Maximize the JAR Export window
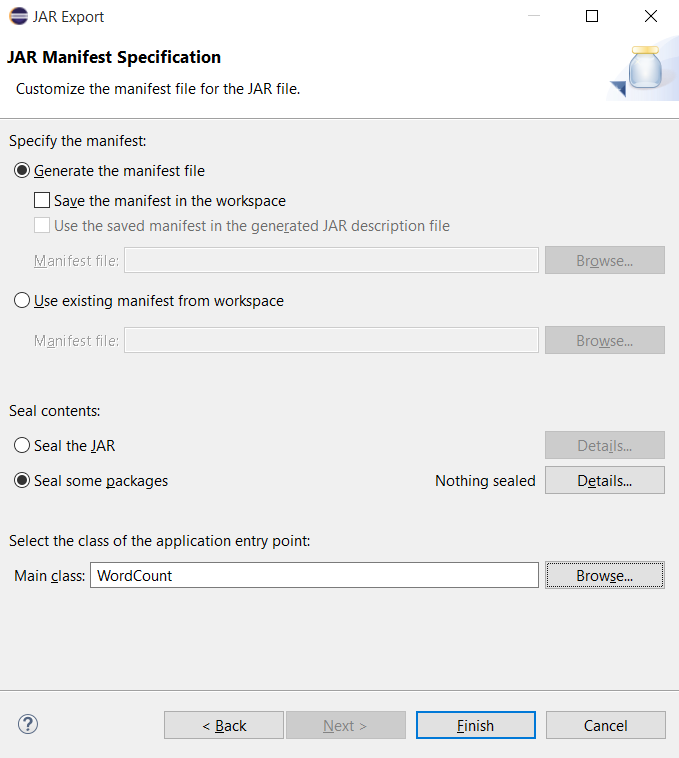 pyautogui.click(x=592, y=16)
